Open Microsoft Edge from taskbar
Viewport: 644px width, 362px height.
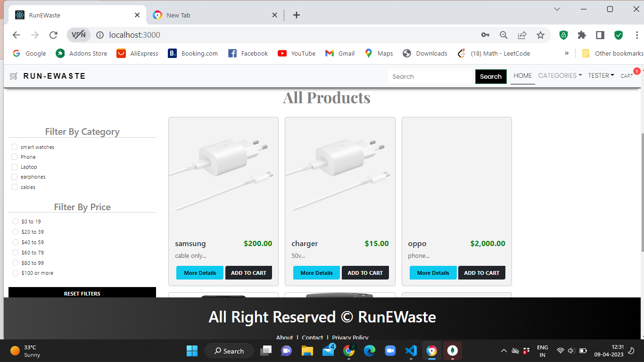coord(369,351)
